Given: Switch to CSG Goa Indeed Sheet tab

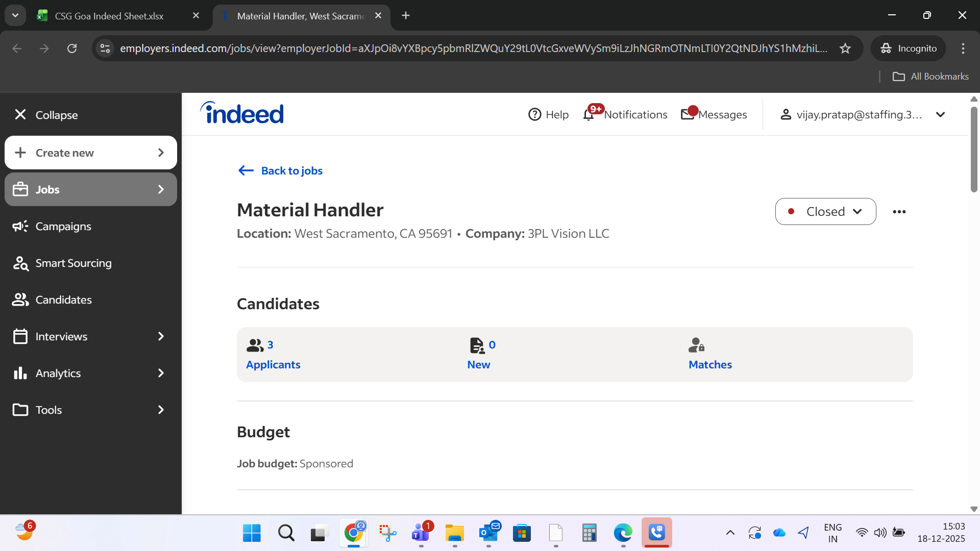Looking at the screenshot, I should pyautogui.click(x=109, y=16).
